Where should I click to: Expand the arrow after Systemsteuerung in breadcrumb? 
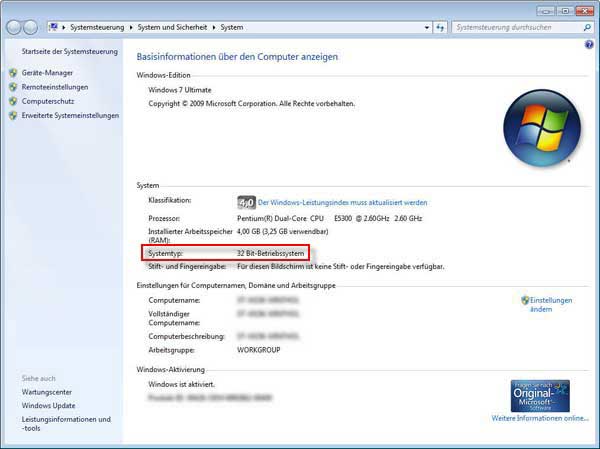click(130, 28)
